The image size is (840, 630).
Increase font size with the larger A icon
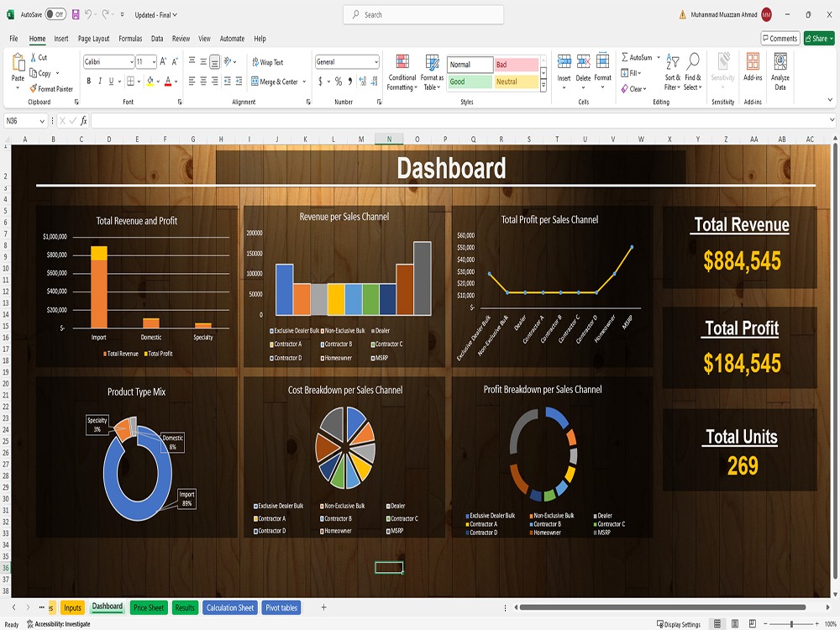coord(164,61)
